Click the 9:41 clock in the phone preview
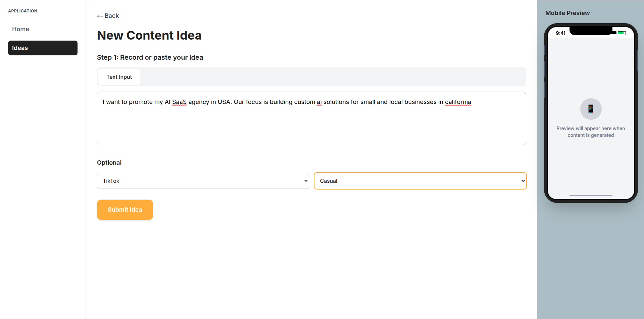This screenshot has height=319, width=644. point(560,33)
